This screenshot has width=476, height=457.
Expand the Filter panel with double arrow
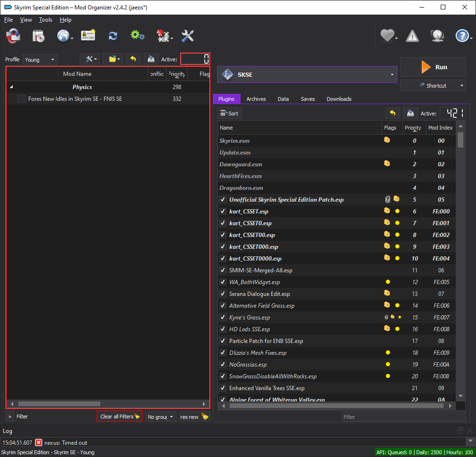[10, 416]
